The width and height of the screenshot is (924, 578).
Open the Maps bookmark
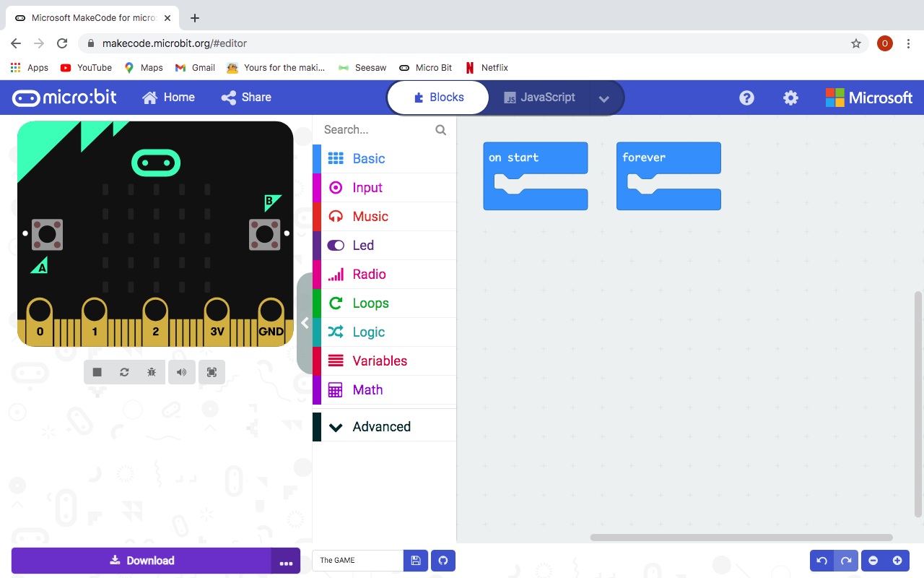coord(144,68)
